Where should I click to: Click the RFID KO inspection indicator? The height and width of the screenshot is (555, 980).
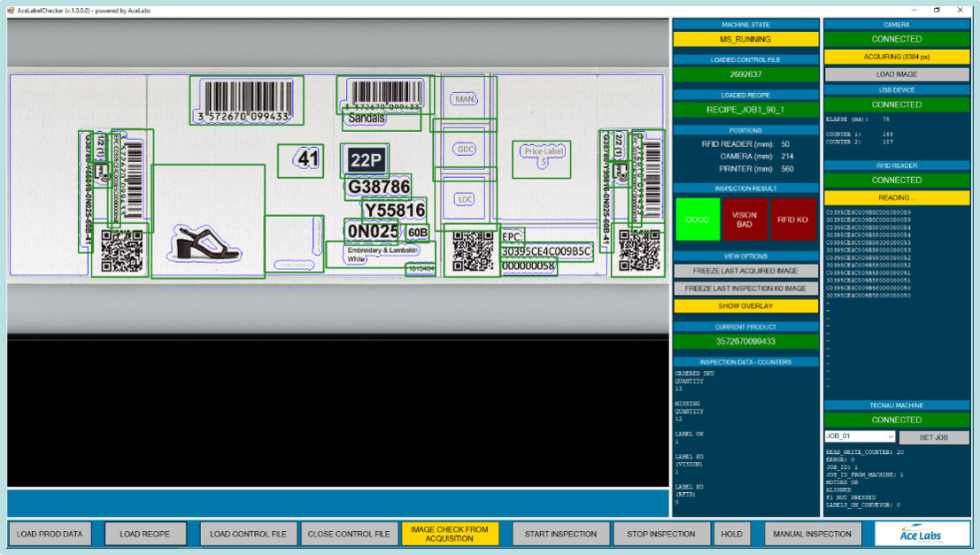(x=795, y=219)
